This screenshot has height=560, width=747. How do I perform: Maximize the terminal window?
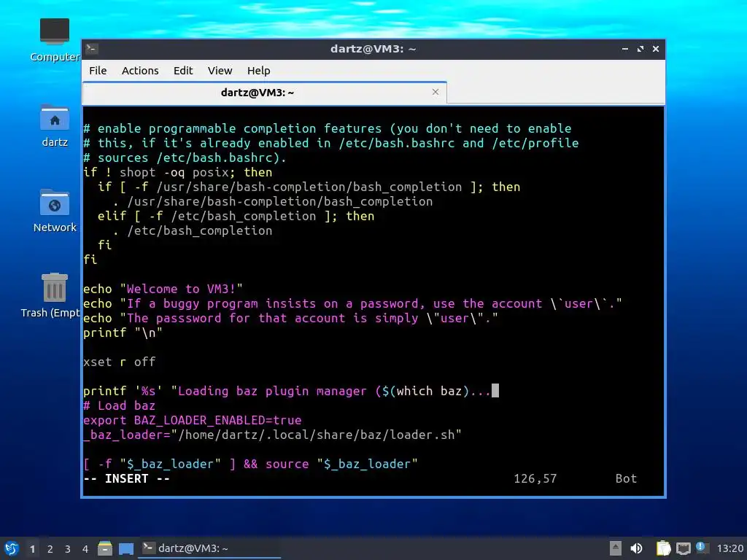(x=640, y=49)
